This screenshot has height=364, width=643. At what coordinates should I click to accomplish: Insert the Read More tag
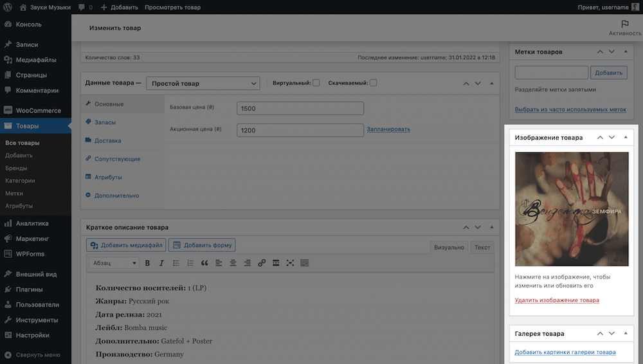coord(276,263)
